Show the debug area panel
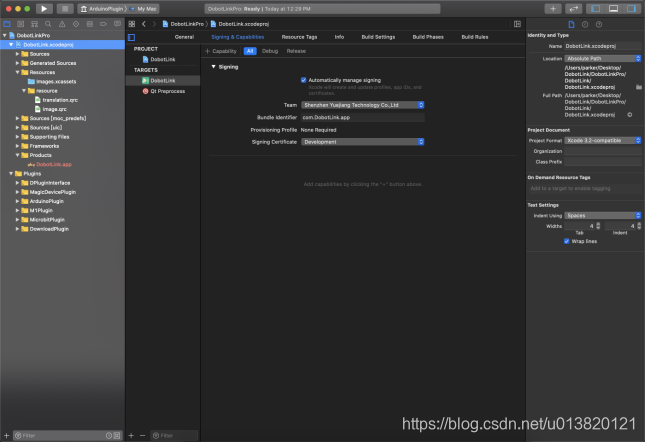Image resolution: width=645 pixels, height=443 pixels. [x=613, y=9]
